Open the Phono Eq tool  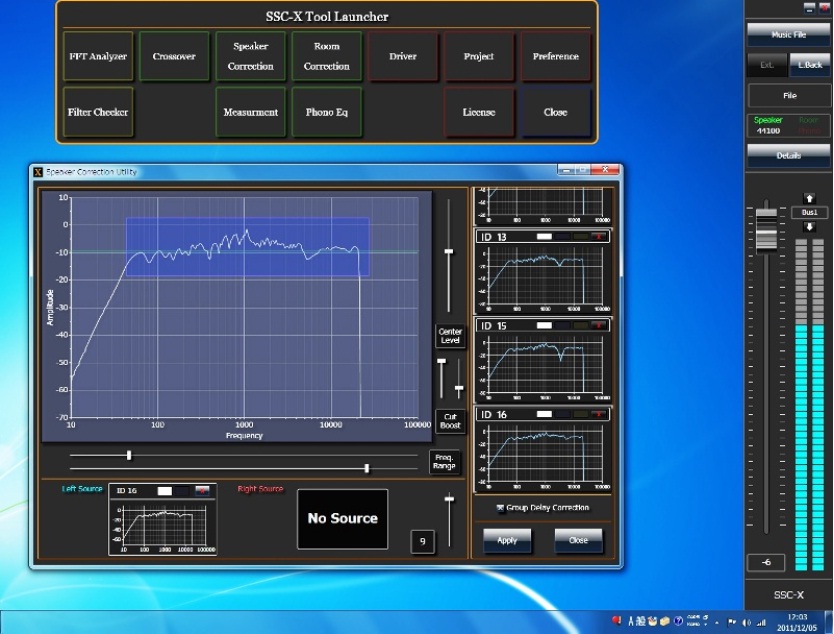pos(327,113)
